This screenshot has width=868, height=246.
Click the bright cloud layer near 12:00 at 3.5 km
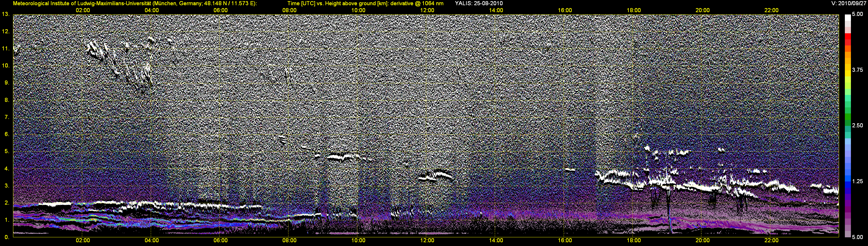436,176
